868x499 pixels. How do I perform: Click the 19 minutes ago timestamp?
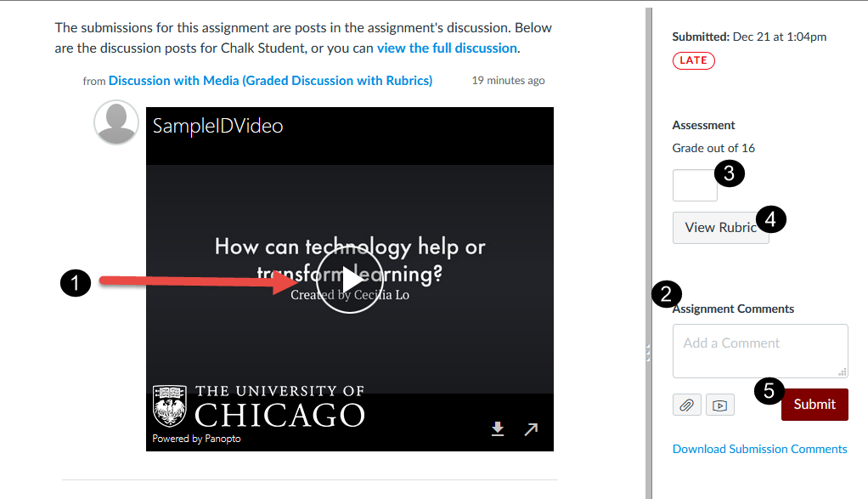pyautogui.click(x=507, y=80)
